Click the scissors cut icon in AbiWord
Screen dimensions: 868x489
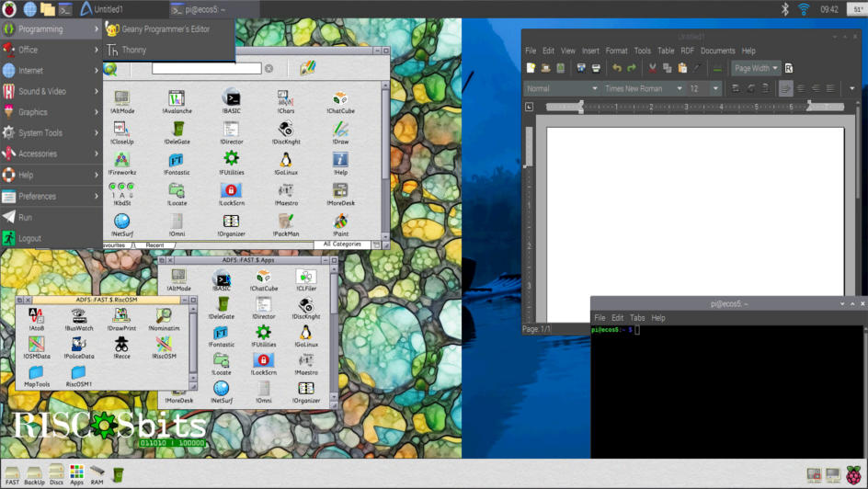point(653,68)
